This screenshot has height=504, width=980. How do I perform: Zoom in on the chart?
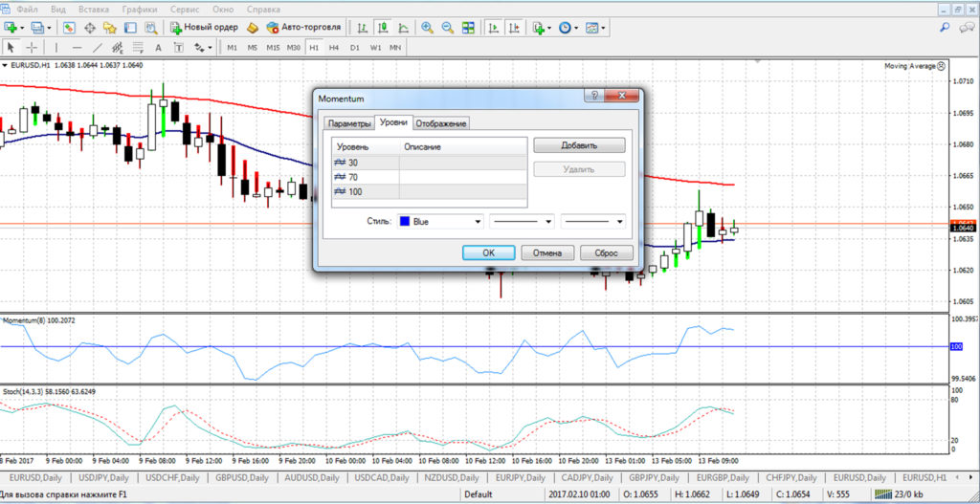[426, 28]
